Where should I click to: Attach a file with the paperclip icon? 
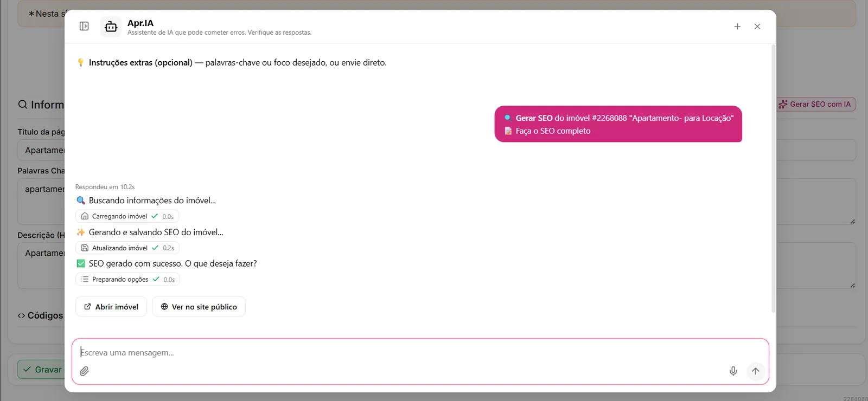[x=84, y=371]
